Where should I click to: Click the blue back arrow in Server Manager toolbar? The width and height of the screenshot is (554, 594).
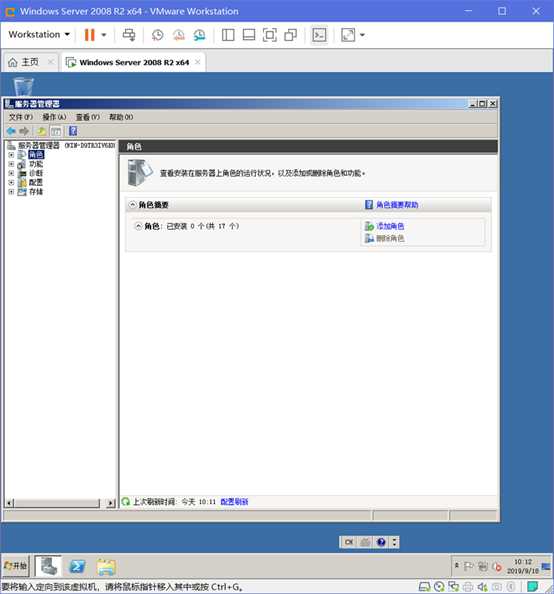coord(11,131)
